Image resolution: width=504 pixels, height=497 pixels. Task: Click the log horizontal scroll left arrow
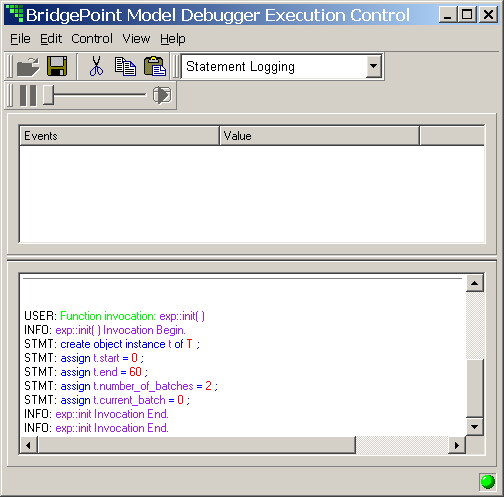click(x=29, y=445)
